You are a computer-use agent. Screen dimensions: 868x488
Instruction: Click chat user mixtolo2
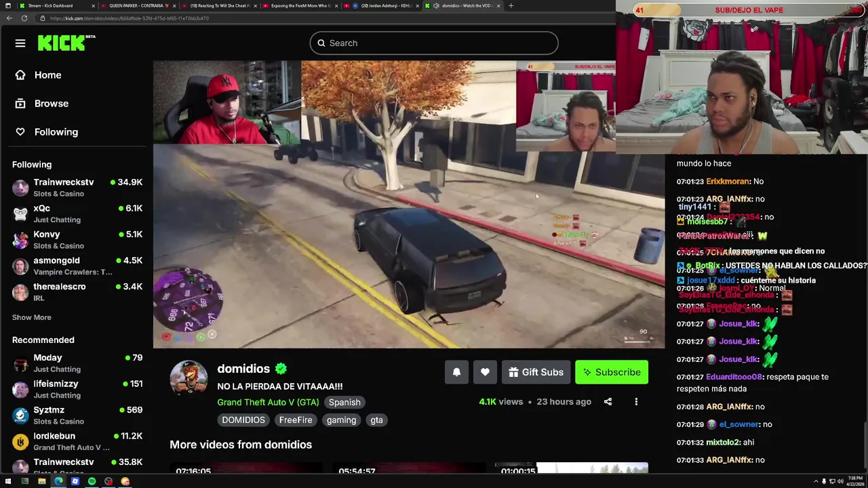pyautogui.click(x=722, y=442)
